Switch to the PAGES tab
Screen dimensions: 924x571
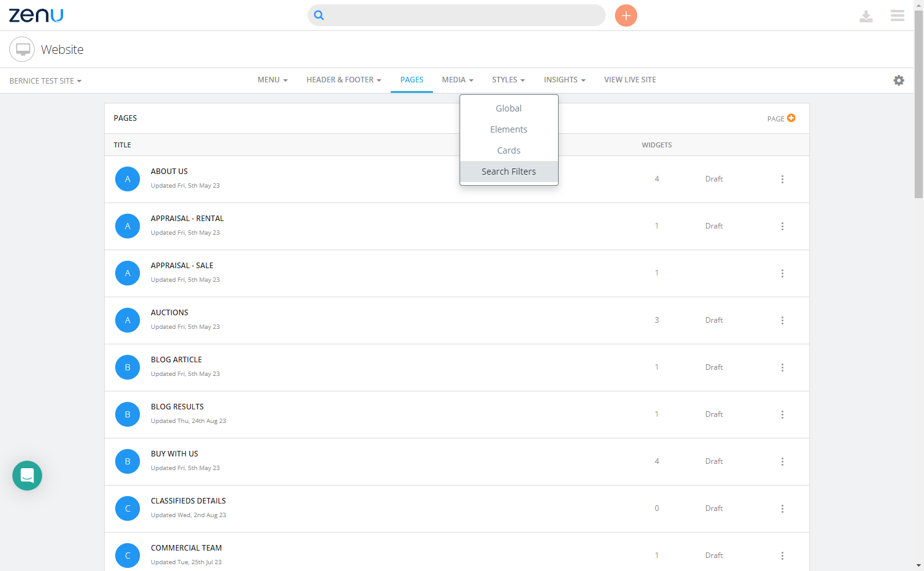tap(412, 80)
